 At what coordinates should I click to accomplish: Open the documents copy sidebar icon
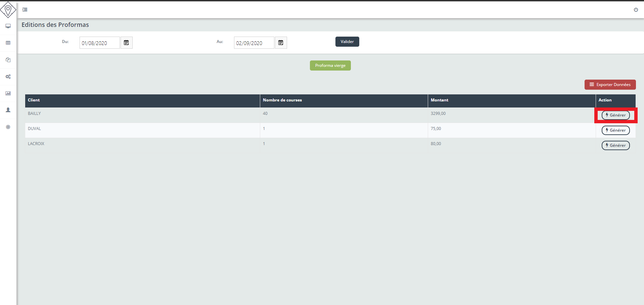8,60
